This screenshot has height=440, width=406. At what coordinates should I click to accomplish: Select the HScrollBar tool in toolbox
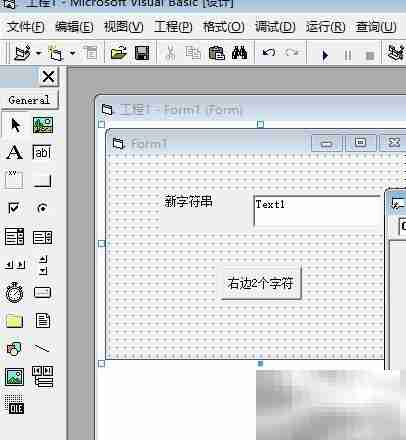[15, 265]
